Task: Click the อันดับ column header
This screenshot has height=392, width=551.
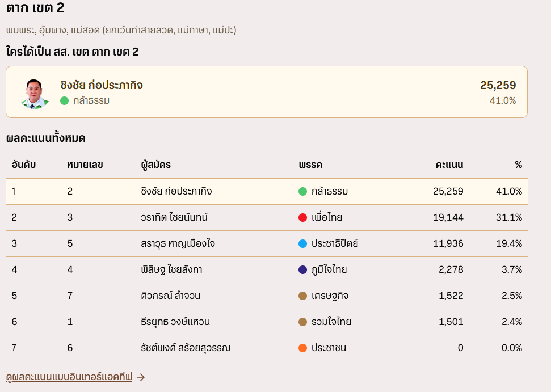Action: [24, 165]
